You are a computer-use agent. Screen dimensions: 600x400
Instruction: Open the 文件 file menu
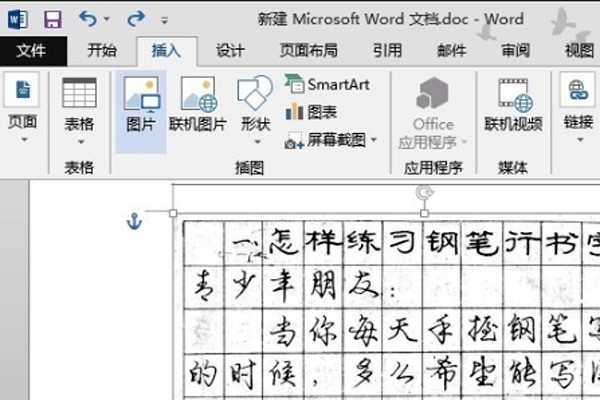[x=32, y=51]
